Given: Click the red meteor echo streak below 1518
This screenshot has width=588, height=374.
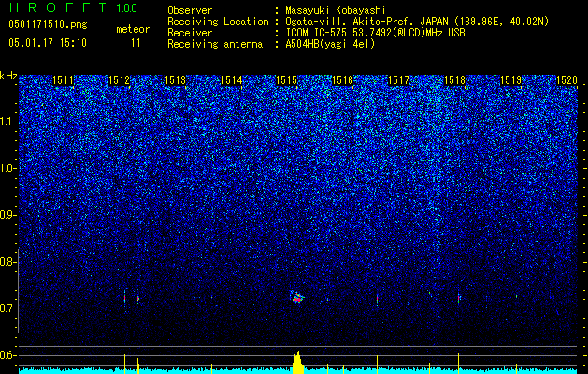Looking at the screenshot, I should [x=459, y=298].
